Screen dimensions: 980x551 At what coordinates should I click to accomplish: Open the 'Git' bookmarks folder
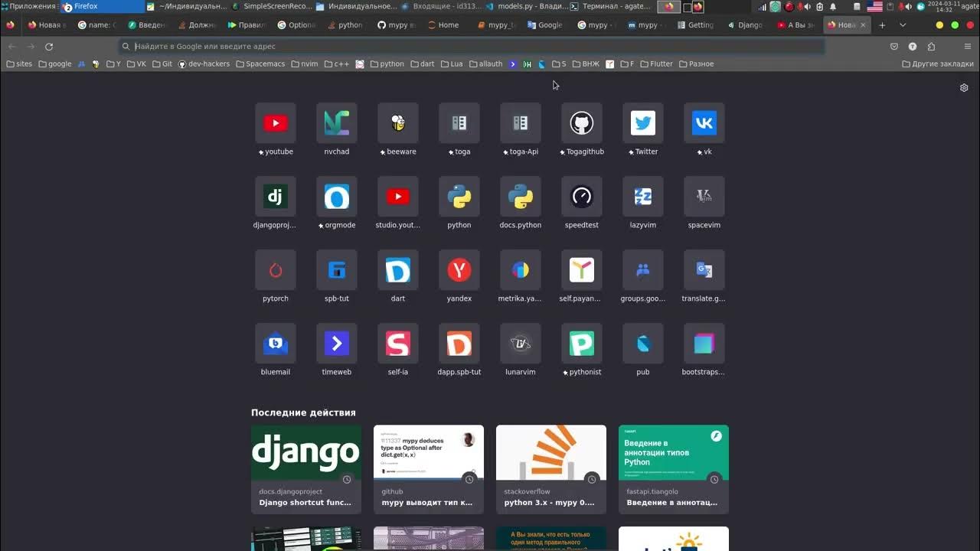(162, 64)
